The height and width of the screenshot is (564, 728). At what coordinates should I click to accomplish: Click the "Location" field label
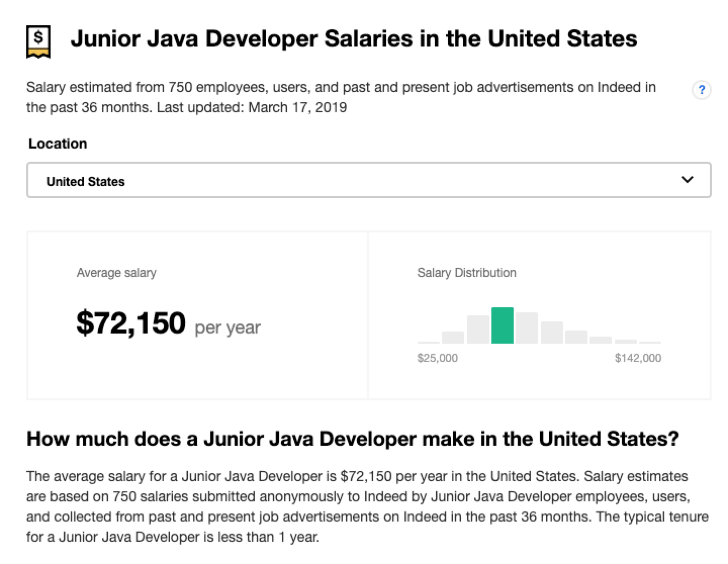click(58, 144)
